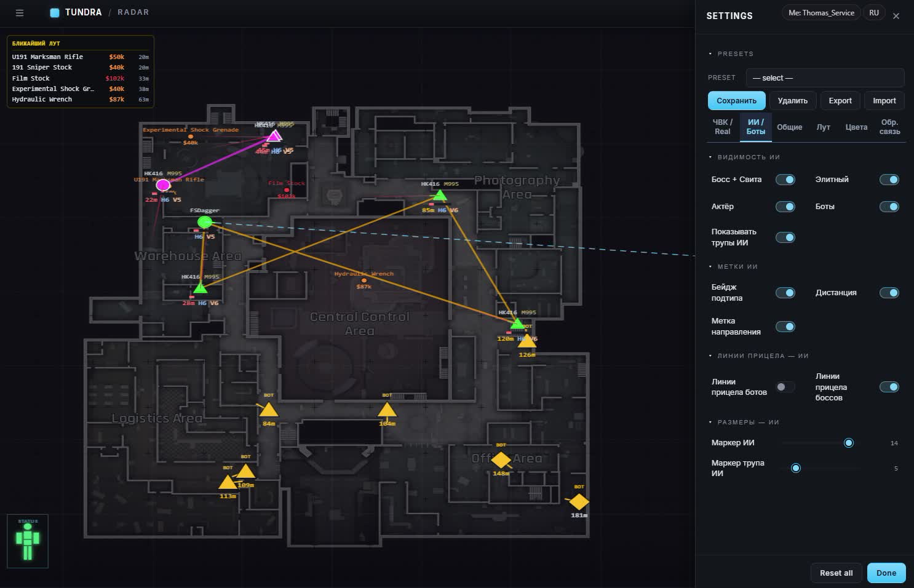
Task: Toggle Метка направления switch
Action: [x=785, y=327]
